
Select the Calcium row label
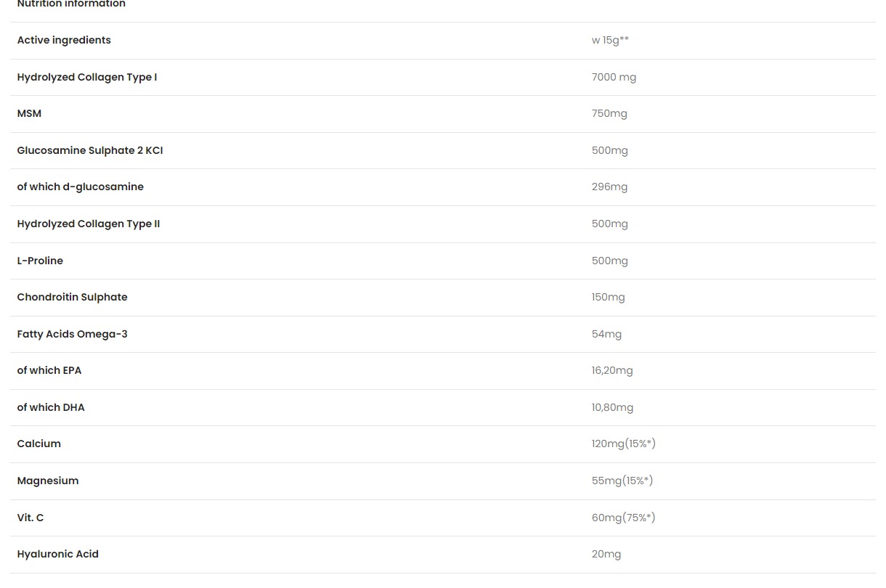(39, 444)
